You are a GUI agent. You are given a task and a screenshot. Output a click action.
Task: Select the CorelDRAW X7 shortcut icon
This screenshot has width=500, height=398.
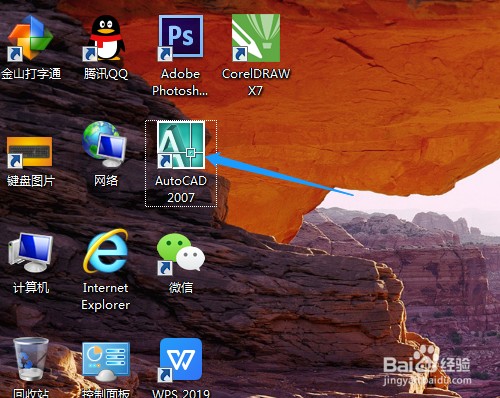tap(256, 38)
